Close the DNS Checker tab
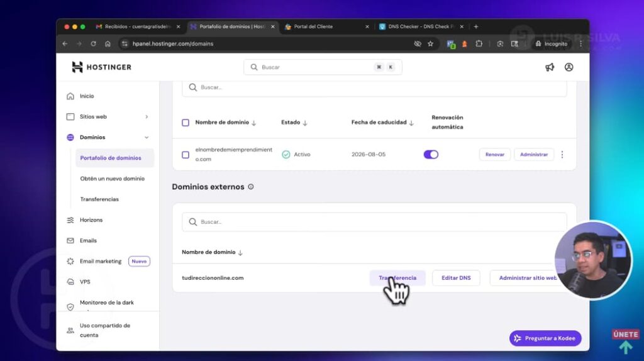Image resolution: width=644 pixels, height=361 pixels. click(x=462, y=26)
